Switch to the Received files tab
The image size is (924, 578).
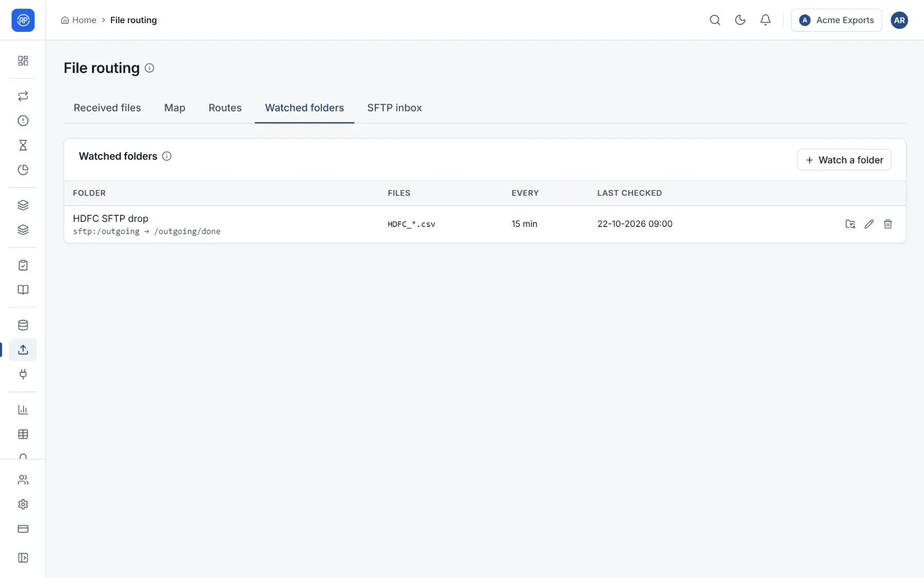(x=107, y=108)
